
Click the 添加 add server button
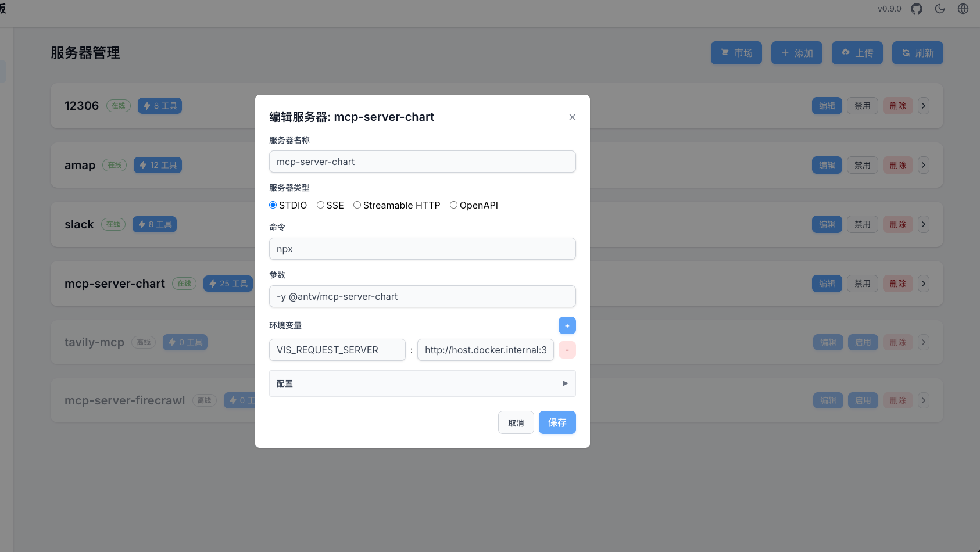point(797,53)
